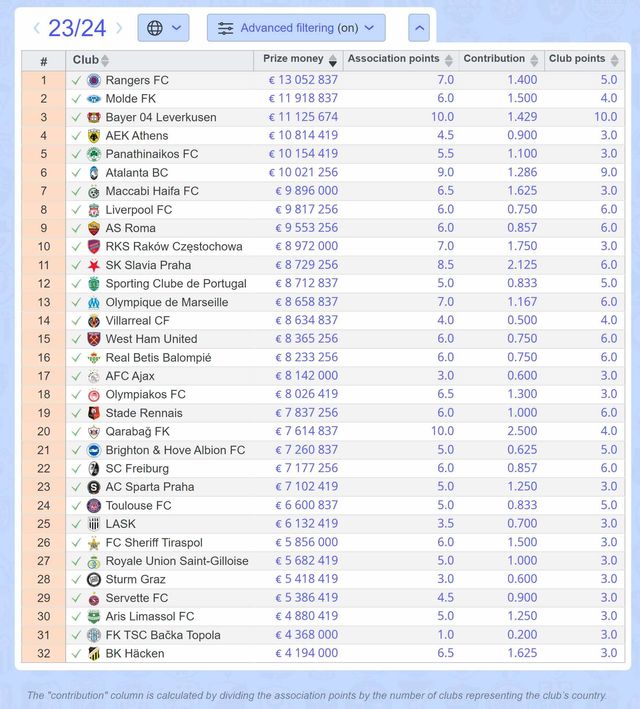Select Slavia Praha association points 8.5

(x=446, y=265)
